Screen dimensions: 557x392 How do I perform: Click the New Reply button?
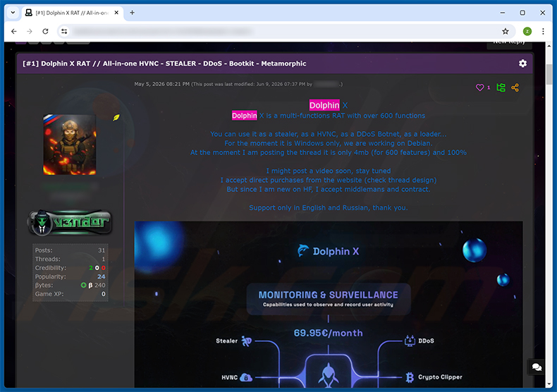pyautogui.click(x=509, y=44)
